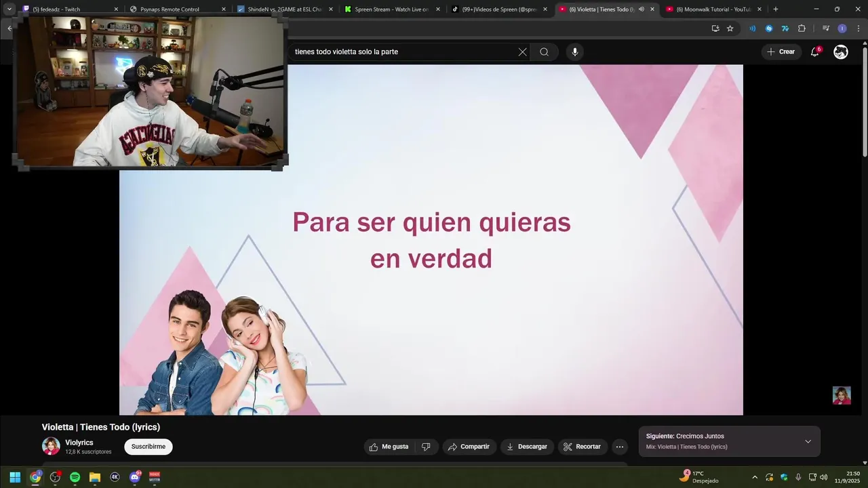Open the Windows Start menu

15,477
